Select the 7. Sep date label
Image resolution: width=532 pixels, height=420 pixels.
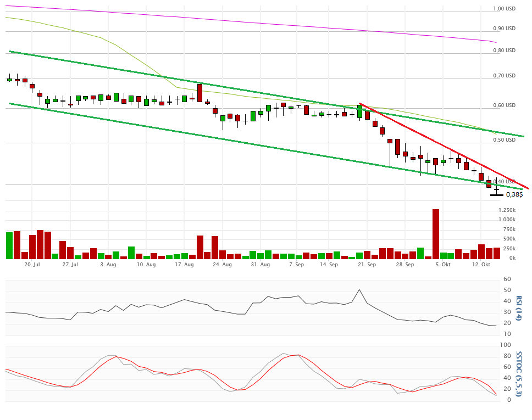[296, 265]
